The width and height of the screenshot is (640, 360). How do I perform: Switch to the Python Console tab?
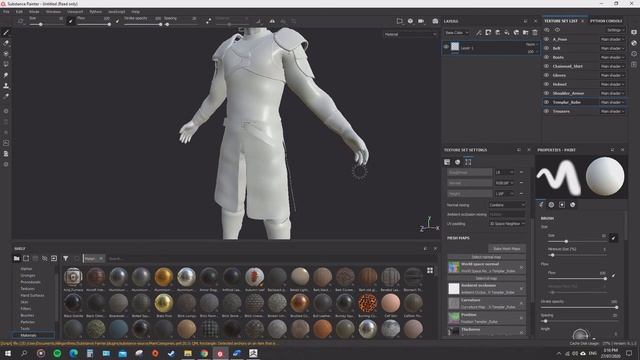606,21
